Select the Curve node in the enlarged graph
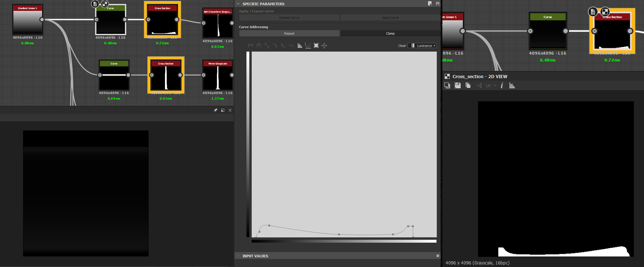Viewport: 644px width, 267px height. point(548,31)
